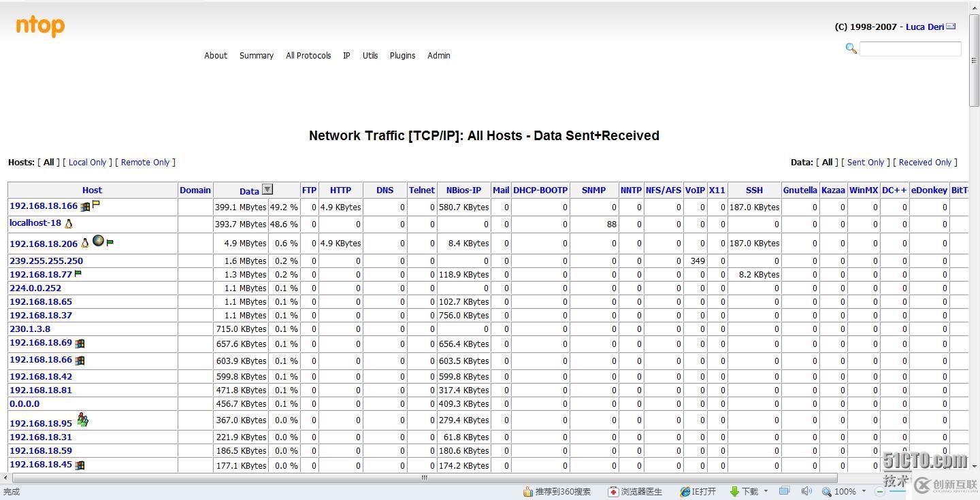Click the green download arrow icon
Viewport: 980px width, 500px height.
coord(734,491)
